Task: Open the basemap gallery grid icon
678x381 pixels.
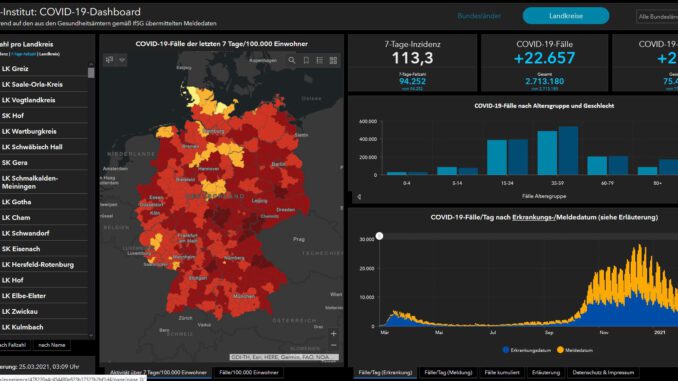Action: [x=333, y=61]
